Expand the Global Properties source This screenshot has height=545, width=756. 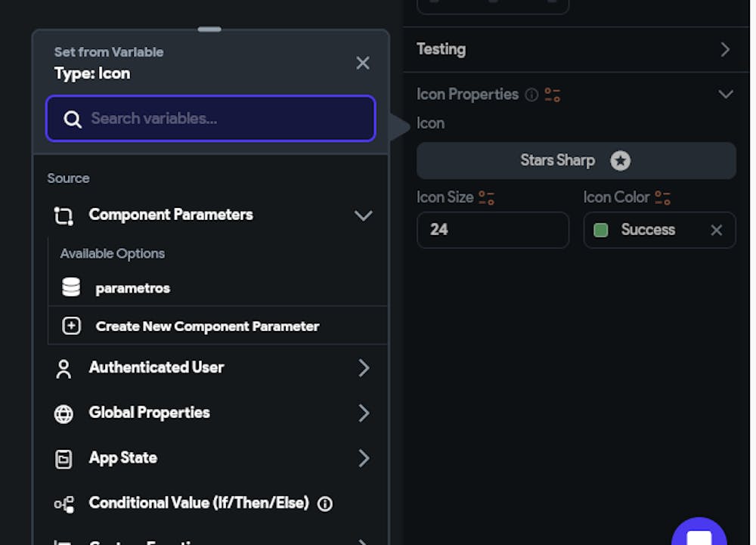[364, 413]
